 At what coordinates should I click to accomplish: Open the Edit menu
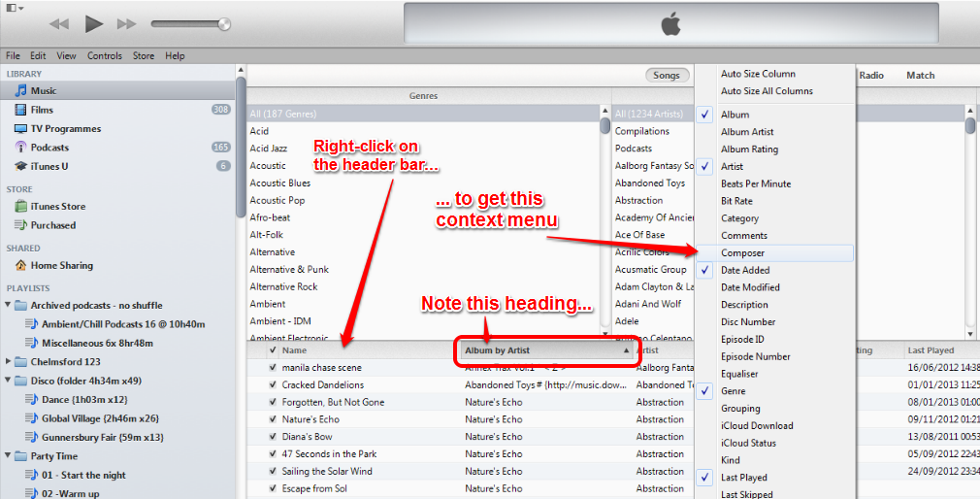pos(38,55)
